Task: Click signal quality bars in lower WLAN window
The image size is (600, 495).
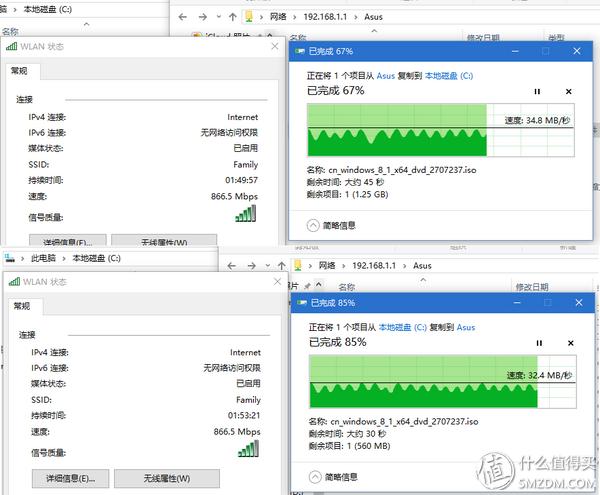Action: pyautogui.click(x=248, y=448)
